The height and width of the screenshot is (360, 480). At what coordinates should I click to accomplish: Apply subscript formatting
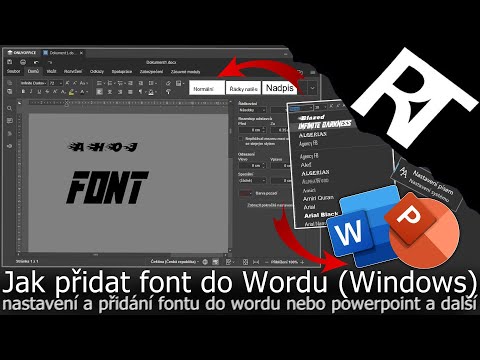coord(63,92)
